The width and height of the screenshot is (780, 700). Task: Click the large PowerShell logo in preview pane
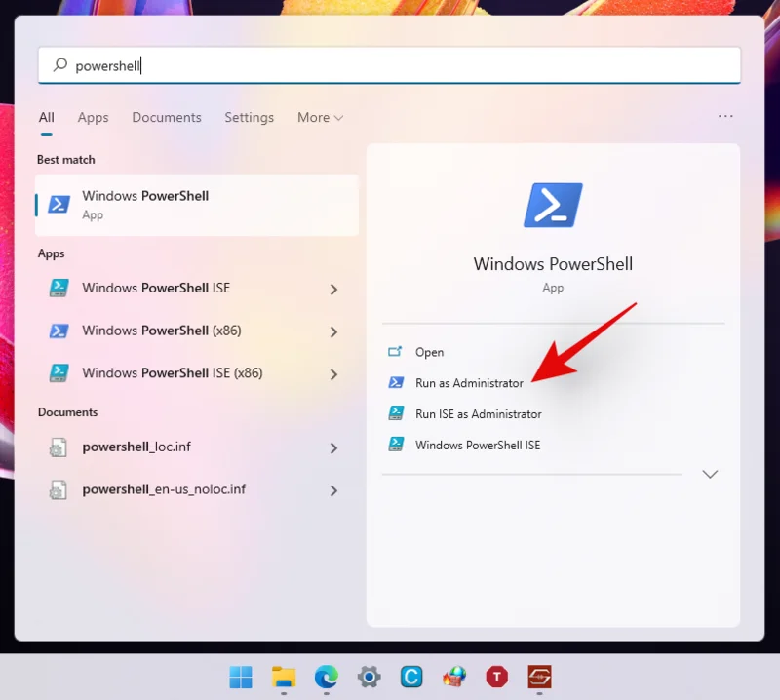[x=553, y=205]
